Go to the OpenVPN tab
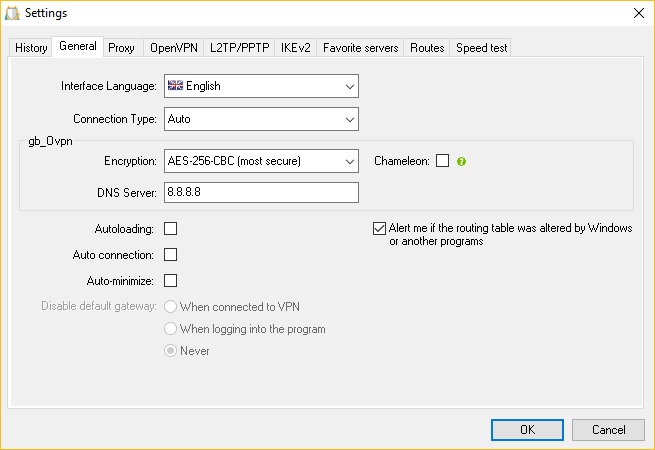 (x=174, y=48)
